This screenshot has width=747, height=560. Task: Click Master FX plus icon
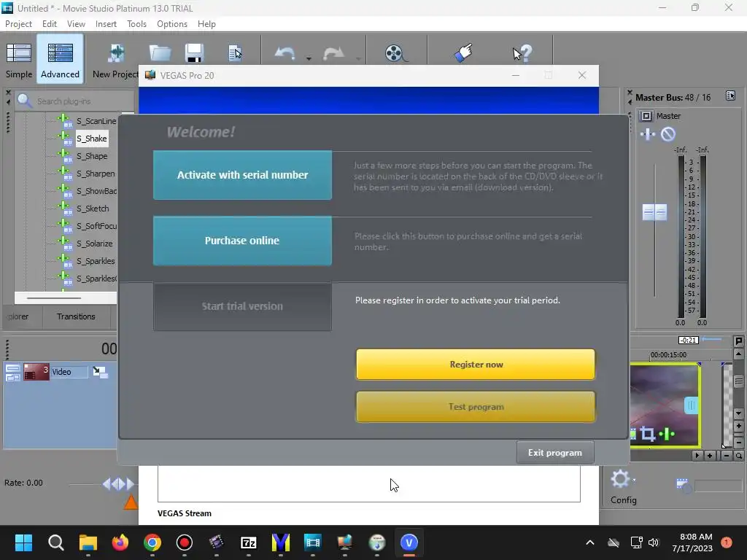pyautogui.click(x=648, y=134)
